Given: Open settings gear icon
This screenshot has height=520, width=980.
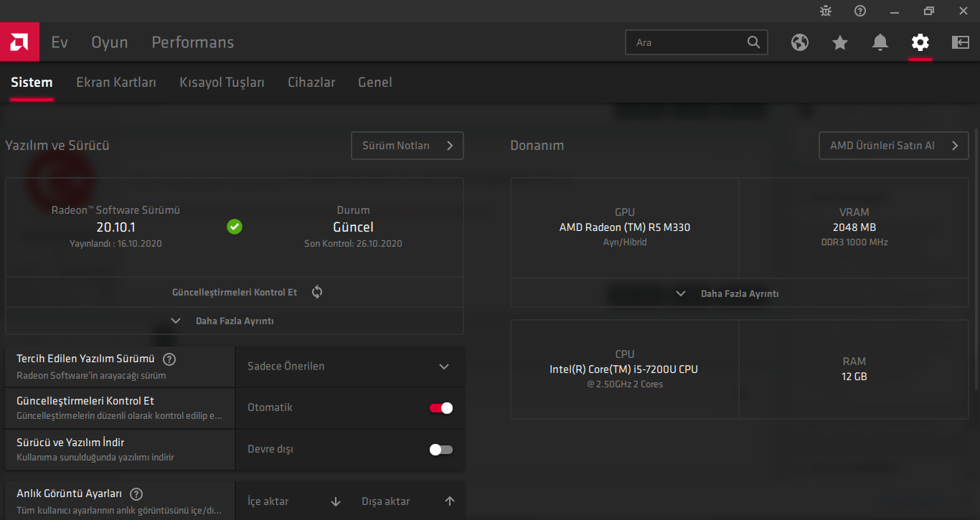Looking at the screenshot, I should pyautogui.click(x=920, y=42).
